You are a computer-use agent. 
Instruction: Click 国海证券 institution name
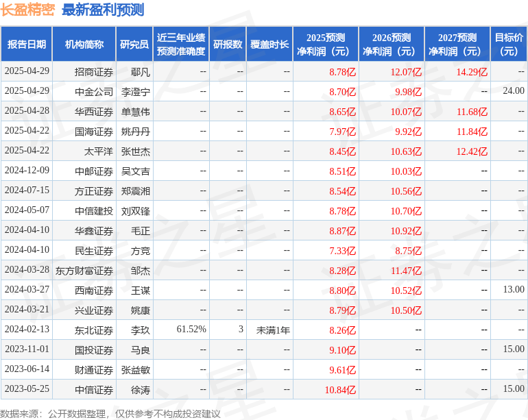pos(94,132)
